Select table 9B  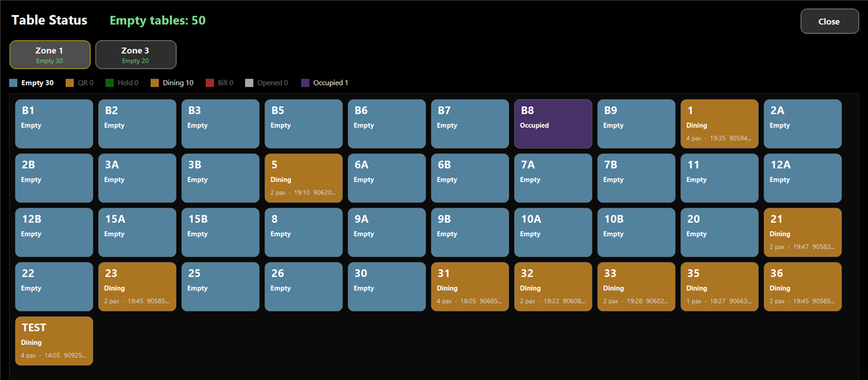[470, 232]
